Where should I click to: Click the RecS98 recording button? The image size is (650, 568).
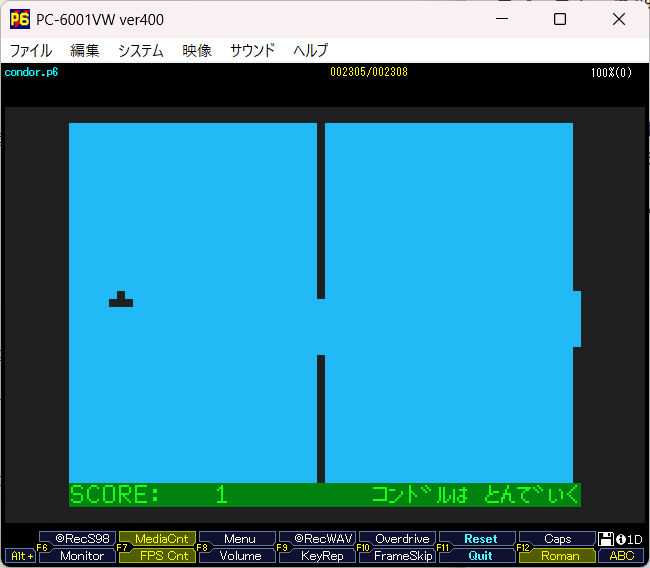[78, 539]
